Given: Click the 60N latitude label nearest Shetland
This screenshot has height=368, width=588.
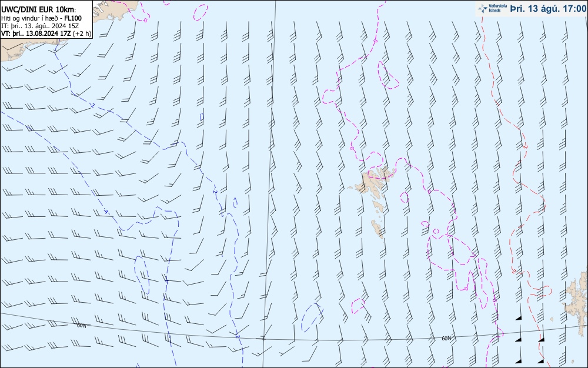Looking at the screenshot, I should 446,339.
